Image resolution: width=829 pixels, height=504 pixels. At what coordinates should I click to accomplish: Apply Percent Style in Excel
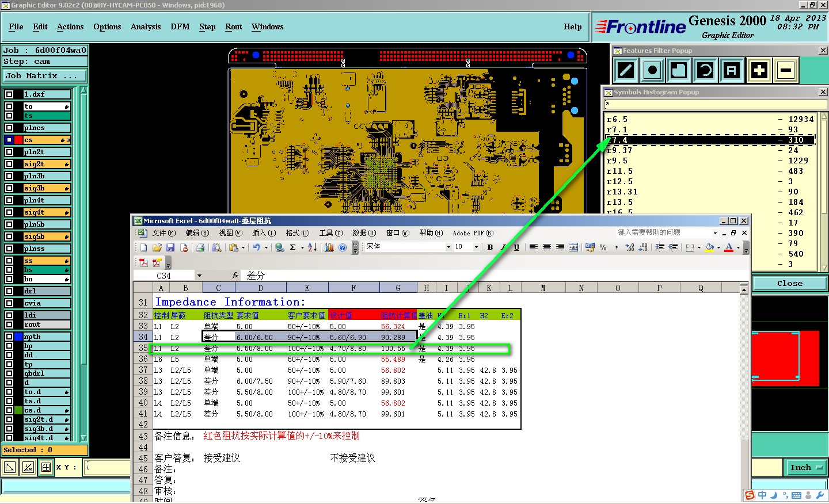[x=603, y=247]
